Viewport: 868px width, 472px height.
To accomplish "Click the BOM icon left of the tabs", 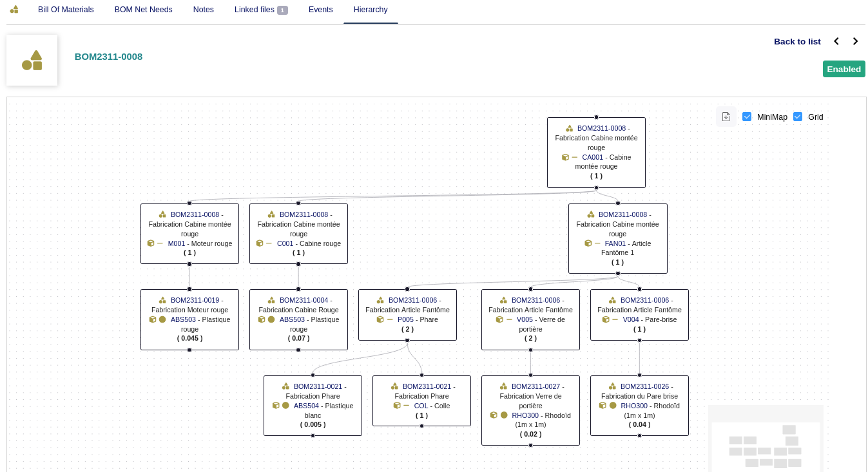I will coord(14,10).
